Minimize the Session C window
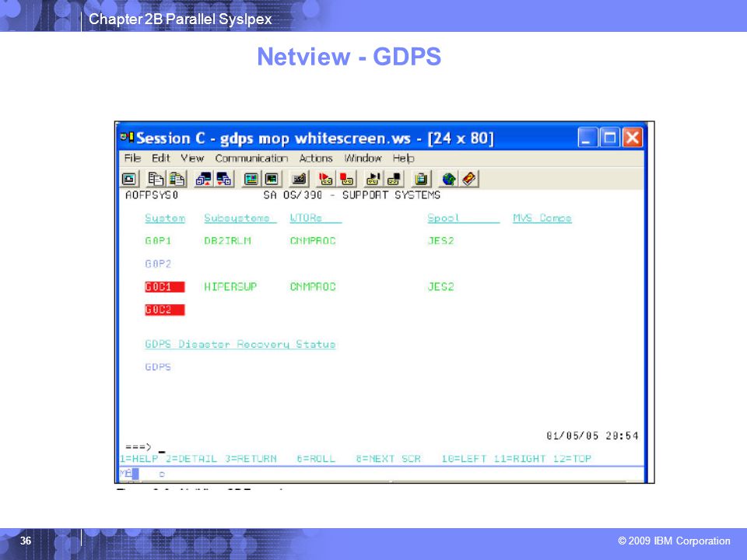Image resolution: width=747 pixels, height=560 pixels. [x=587, y=138]
